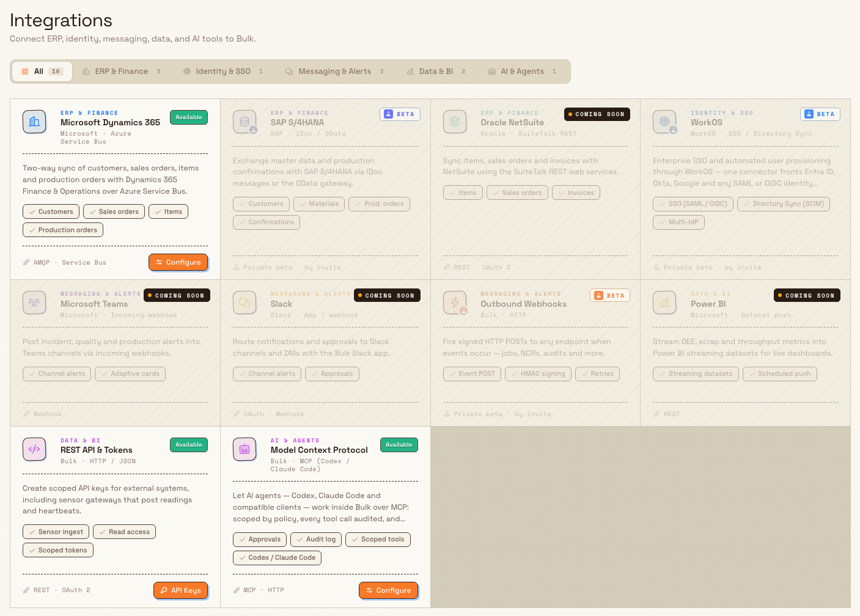Click the Audit log chip
This screenshot has width=860, height=616.
tap(316, 540)
